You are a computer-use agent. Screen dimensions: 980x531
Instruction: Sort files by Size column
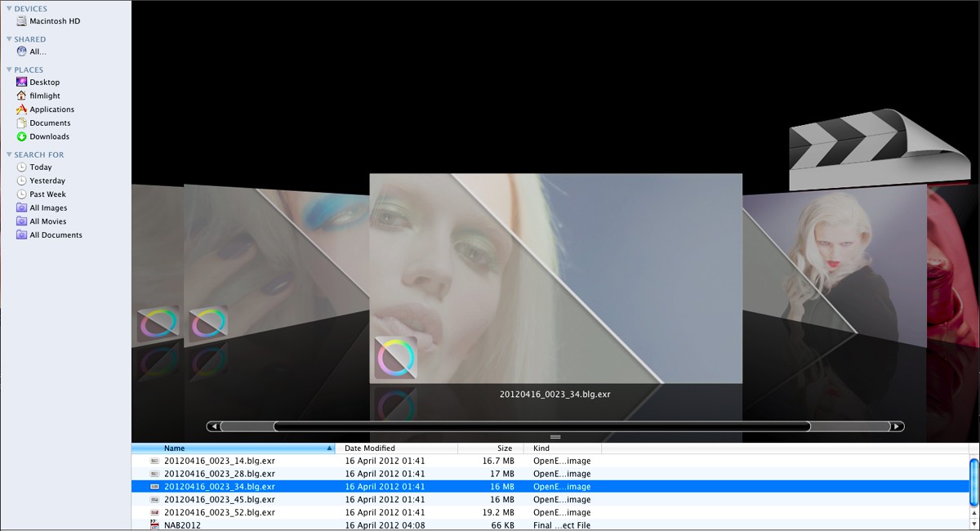[491, 448]
